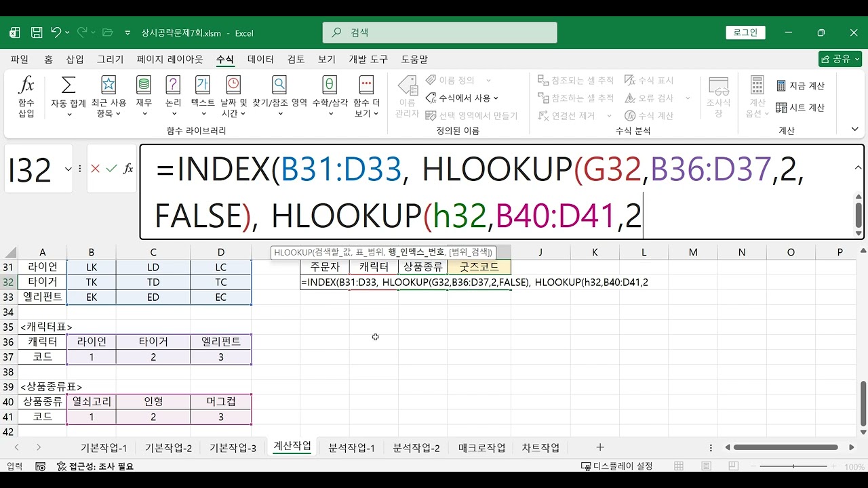Screen dimensions: 868x488
Task: Open sheet tab 기본작업-1
Action: pyautogui.click(x=104, y=447)
